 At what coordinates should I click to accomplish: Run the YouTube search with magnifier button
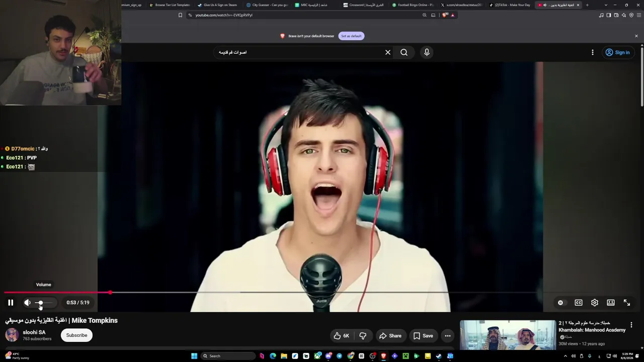404,52
